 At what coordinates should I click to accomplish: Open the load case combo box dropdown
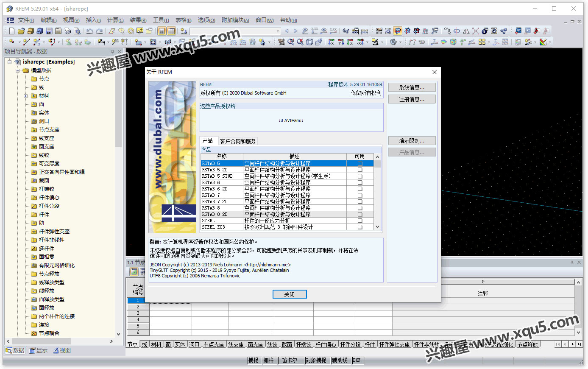pos(278,31)
